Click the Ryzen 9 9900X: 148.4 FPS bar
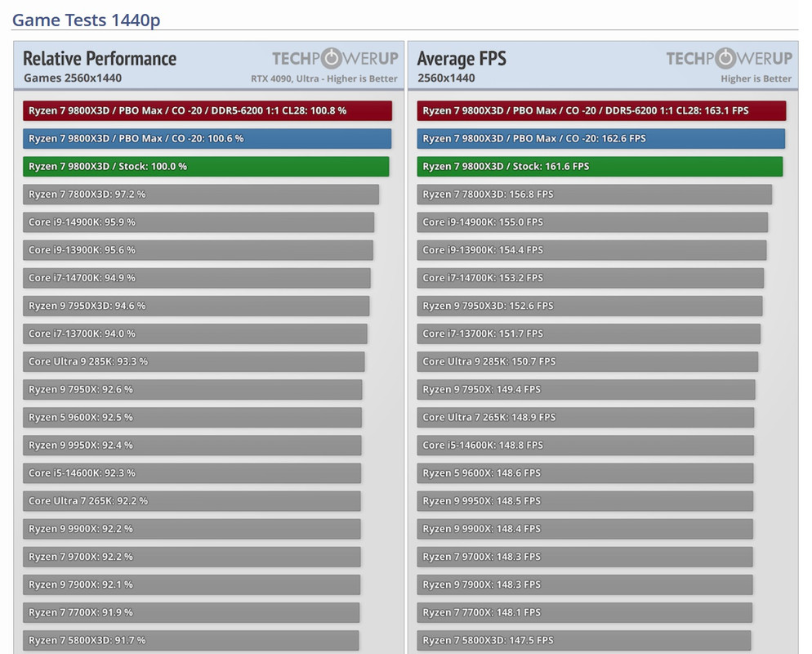812x654 pixels. pos(585,529)
